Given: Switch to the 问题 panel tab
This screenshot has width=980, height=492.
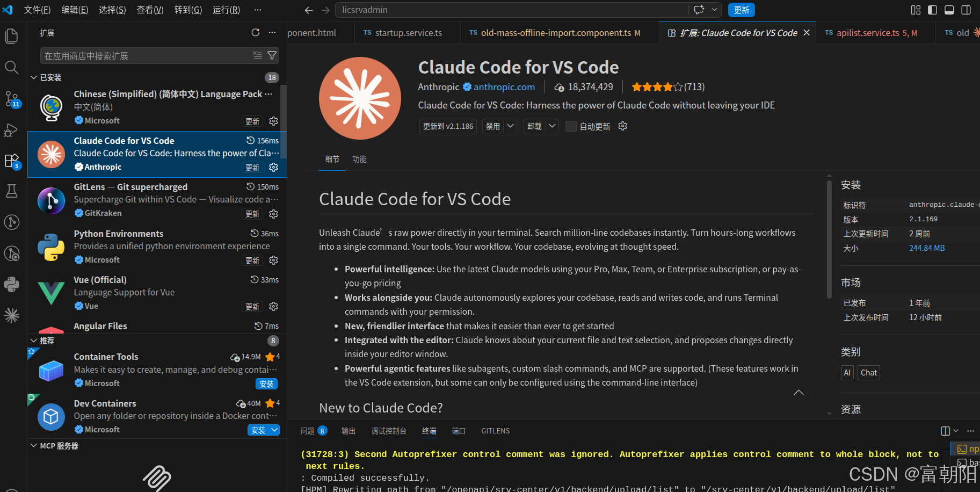Looking at the screenshot, I should tap(314, 431).
